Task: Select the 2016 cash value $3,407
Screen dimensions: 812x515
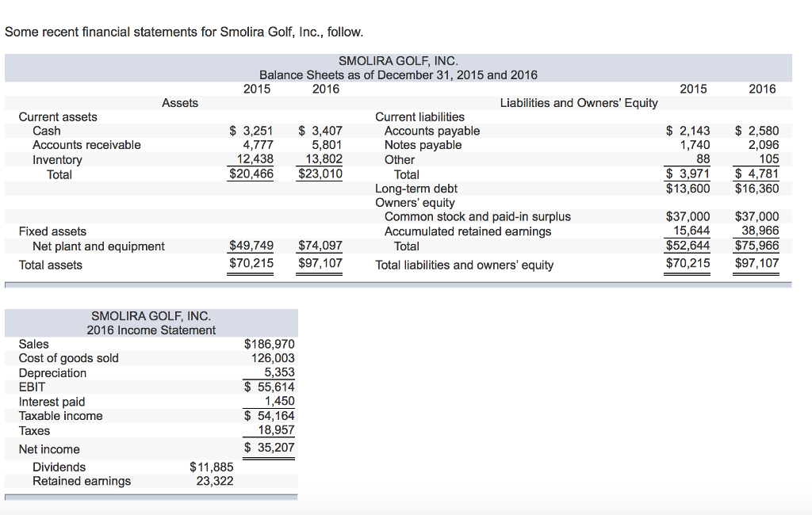Action: pyautogui.click(x=320, y=131)
